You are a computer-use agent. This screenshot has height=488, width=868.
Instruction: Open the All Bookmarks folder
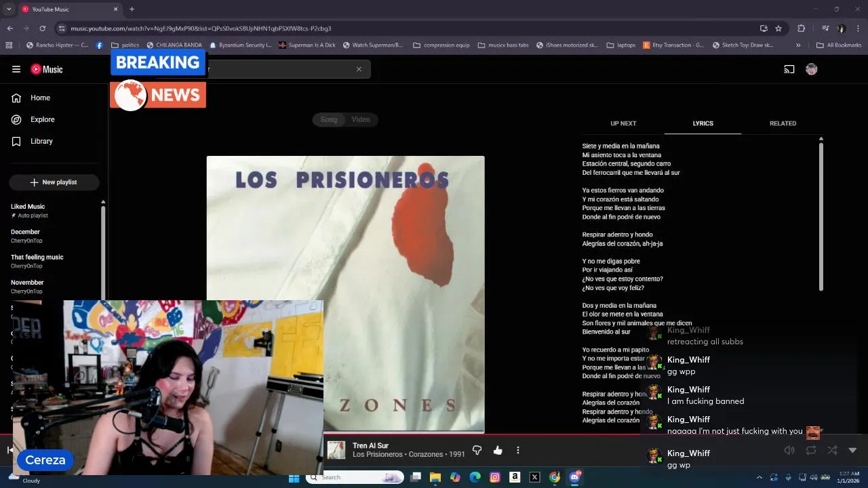839,45
